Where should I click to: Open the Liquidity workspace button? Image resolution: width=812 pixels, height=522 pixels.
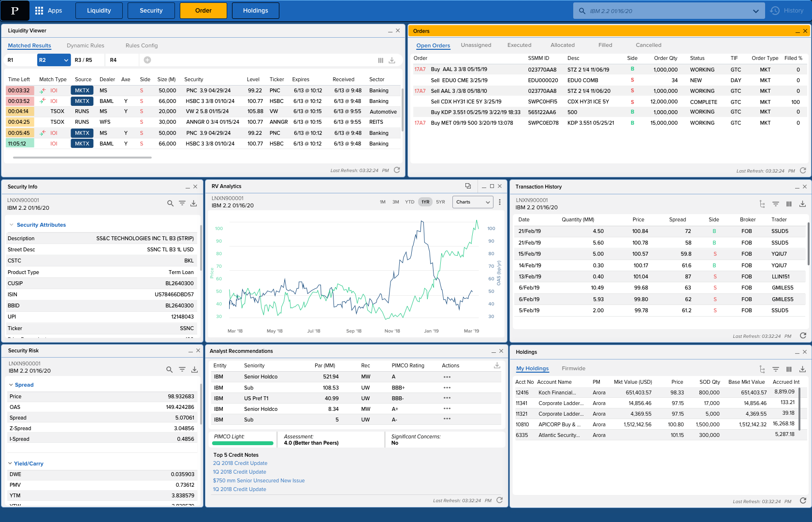[99, 11]
